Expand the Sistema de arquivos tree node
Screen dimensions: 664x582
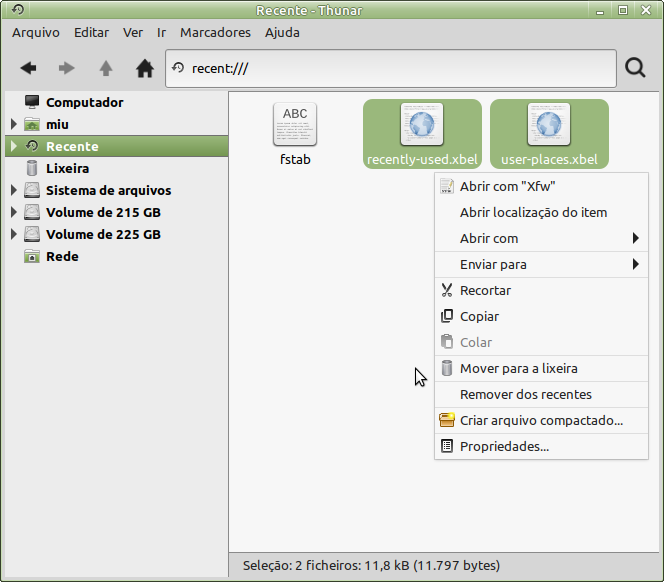coord(14,190)
